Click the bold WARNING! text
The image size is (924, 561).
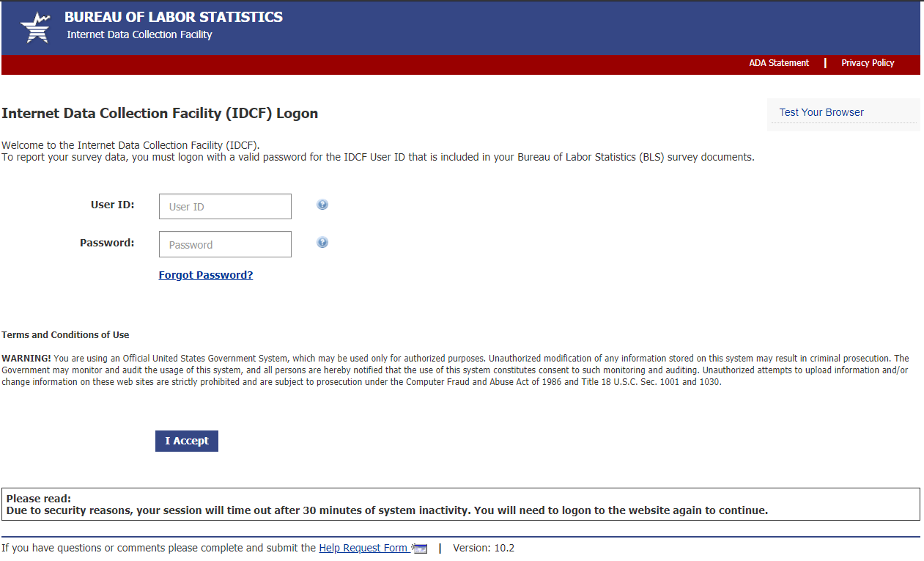(x=26, y=358)
